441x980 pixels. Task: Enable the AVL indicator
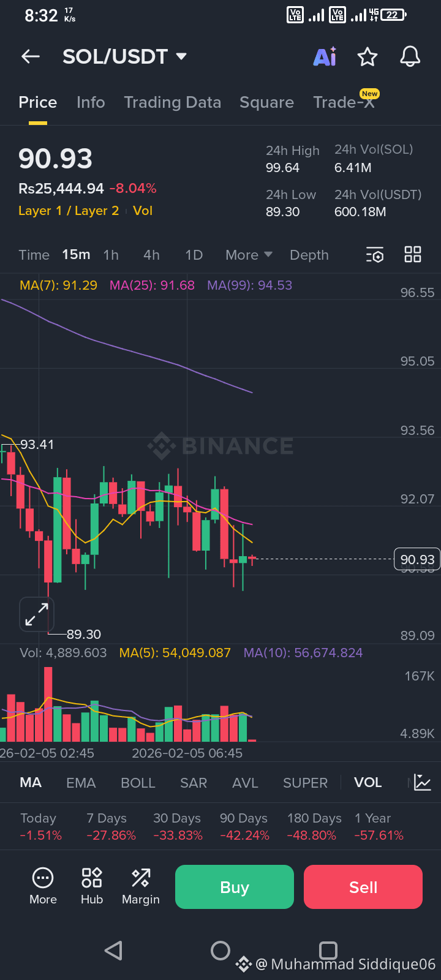coord(245,783)
